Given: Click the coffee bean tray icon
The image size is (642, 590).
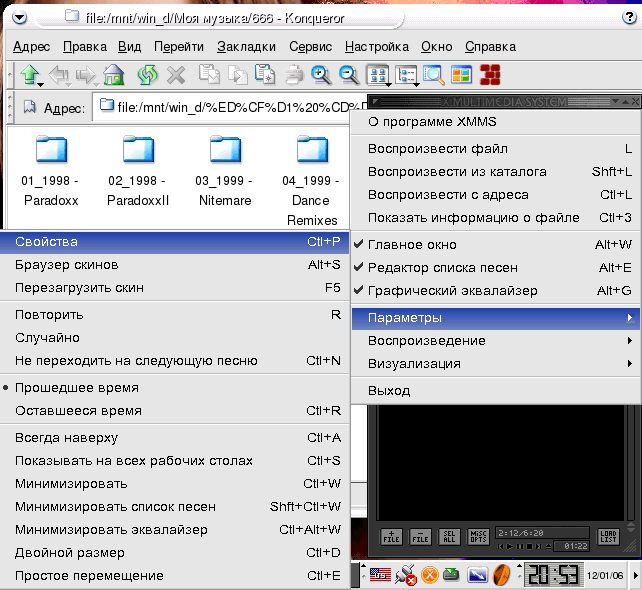Looking at the screenshot, I should click(x=502, y=575).
